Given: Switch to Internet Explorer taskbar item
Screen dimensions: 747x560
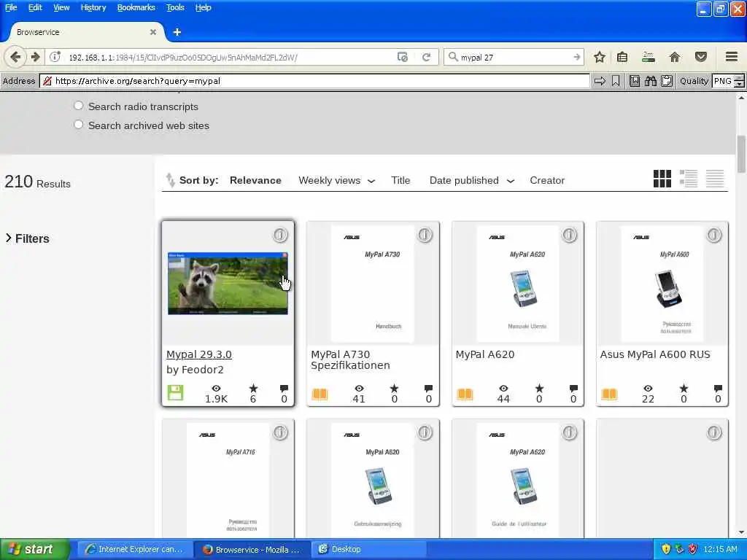Looking at the screenshot, I should (x=136, y=549).
